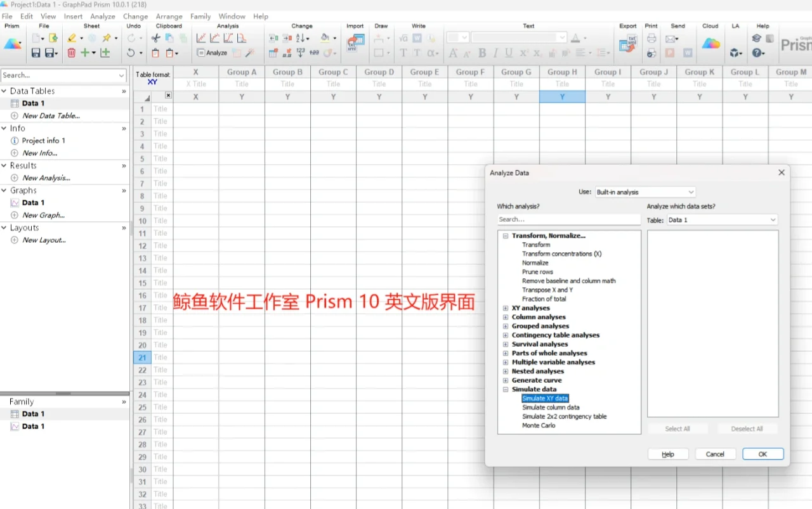Open the Insert menu
812x509 pixels.
[x=73, y=16]
